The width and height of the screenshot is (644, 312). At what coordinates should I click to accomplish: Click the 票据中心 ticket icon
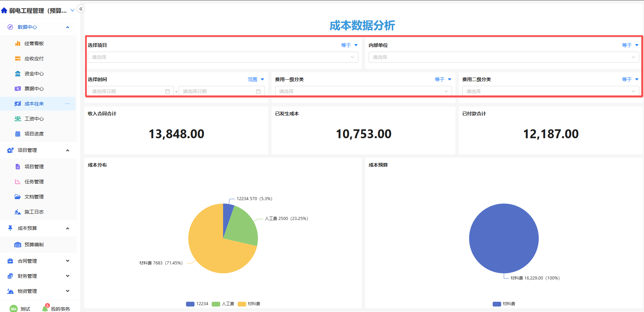[x=18, y=89]
